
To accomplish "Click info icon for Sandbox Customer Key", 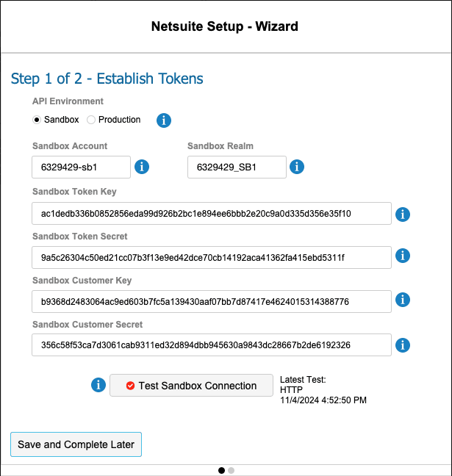I will click(x=403, y=300).
